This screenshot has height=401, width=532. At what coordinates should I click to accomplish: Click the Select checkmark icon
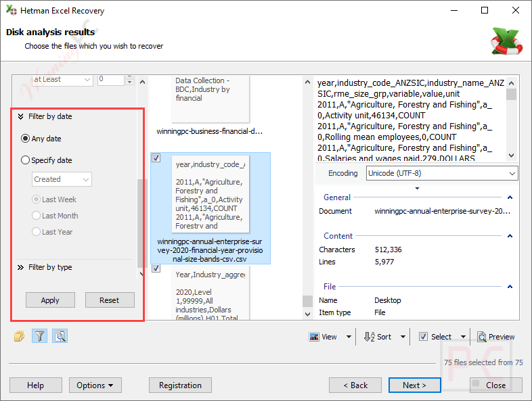[423, 337]
